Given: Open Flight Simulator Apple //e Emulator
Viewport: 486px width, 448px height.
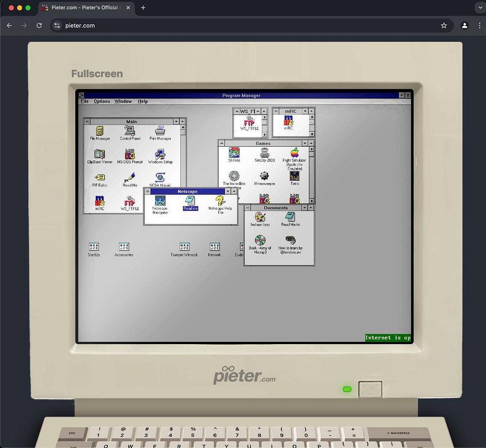Looking at the screenshot, I should (295, 159).
